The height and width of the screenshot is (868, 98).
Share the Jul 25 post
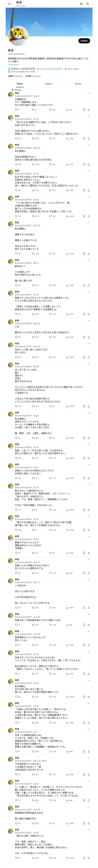[x=89, y=190]
